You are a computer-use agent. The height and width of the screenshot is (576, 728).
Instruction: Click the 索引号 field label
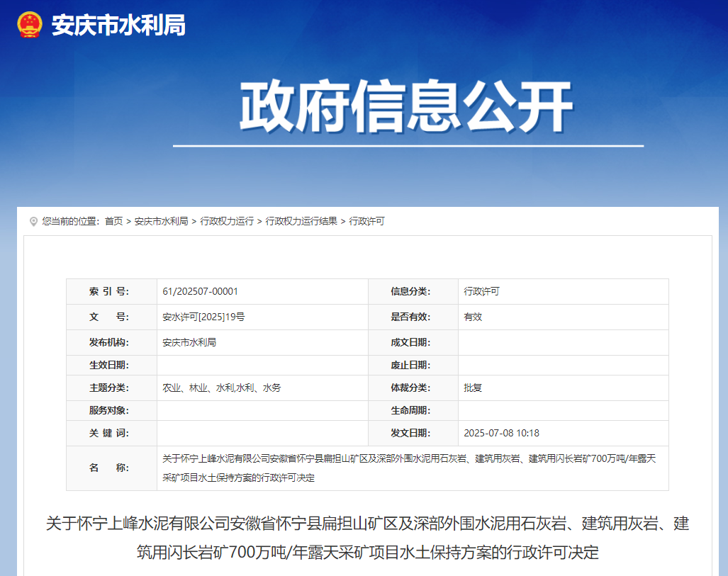(108, 292)
